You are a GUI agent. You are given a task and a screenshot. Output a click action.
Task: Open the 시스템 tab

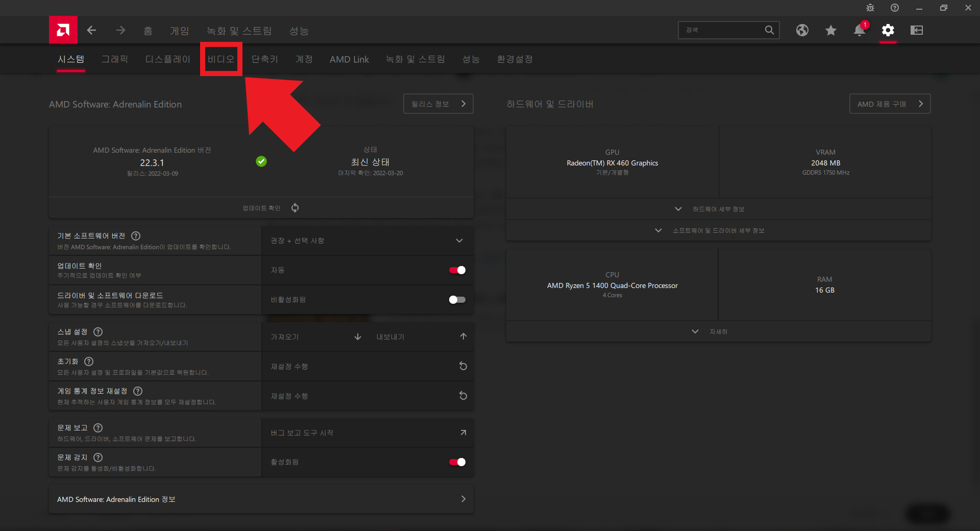tap(71, 59)
